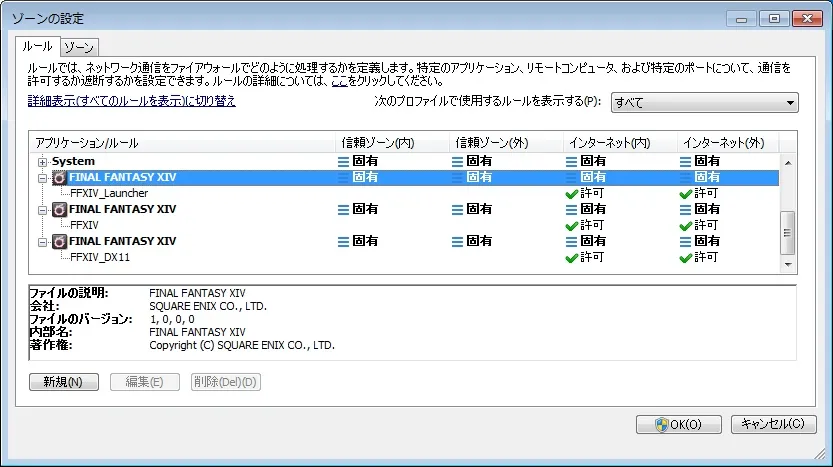Select the FFXIV_DX11 rule entry

[100, 257]
